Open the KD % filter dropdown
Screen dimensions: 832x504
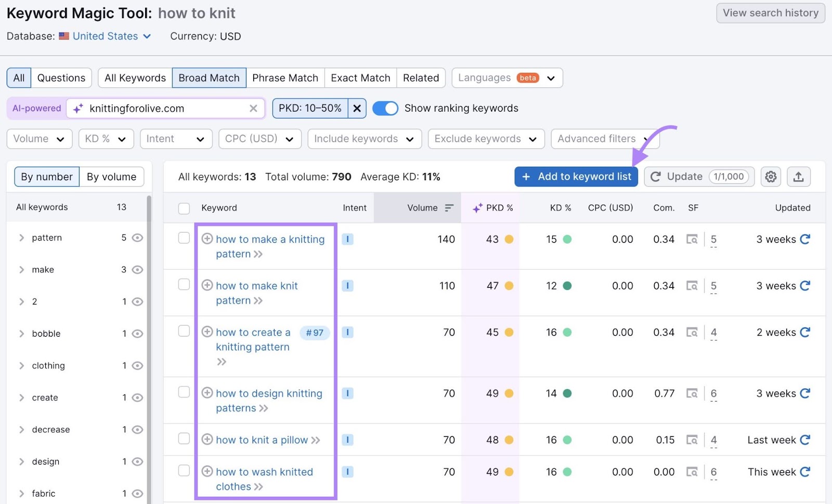coord(106,139)
